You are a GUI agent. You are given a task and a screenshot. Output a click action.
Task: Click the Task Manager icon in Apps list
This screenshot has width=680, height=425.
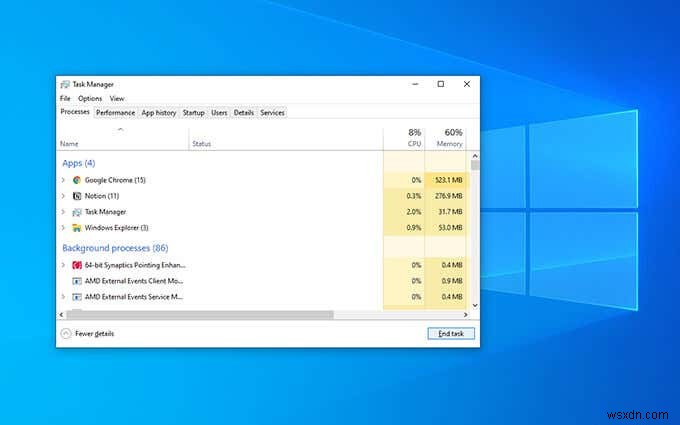click(x=77, y=212)
